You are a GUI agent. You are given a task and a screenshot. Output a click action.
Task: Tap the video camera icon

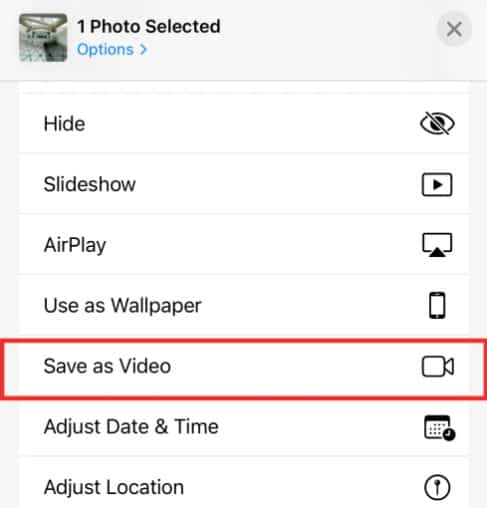pyautogui.click(x=438, y=366)
